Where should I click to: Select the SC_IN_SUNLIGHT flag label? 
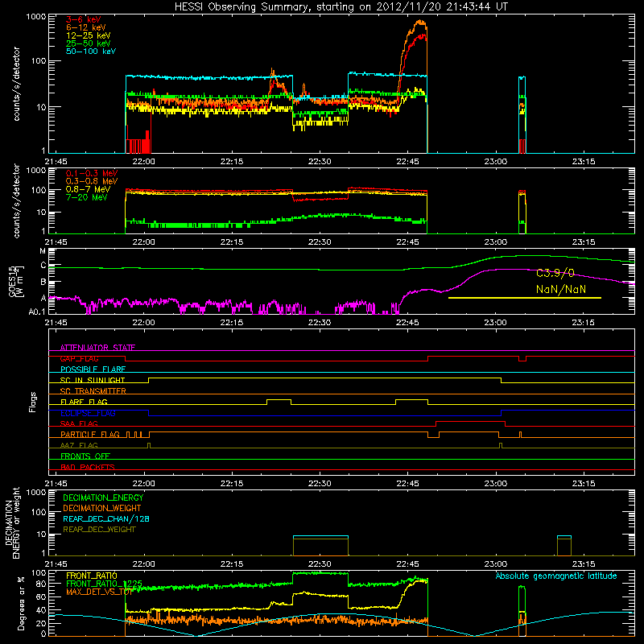[x=93, y=380]
